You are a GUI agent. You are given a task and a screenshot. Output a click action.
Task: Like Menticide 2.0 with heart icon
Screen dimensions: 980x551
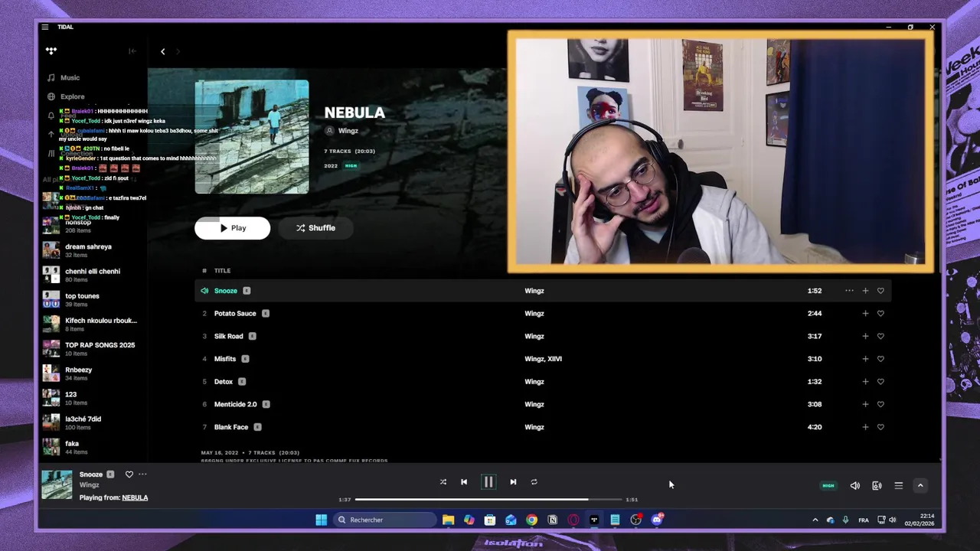880,404
